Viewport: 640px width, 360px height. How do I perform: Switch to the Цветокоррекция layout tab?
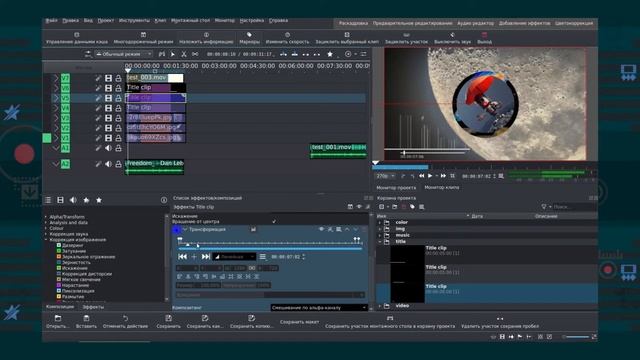pos(574,23)
